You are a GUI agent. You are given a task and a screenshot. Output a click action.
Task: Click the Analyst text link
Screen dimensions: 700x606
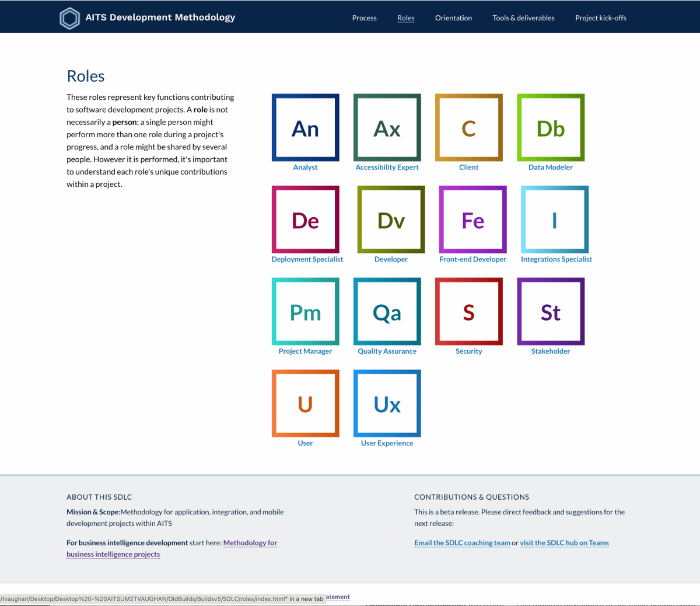pos(306,168)
